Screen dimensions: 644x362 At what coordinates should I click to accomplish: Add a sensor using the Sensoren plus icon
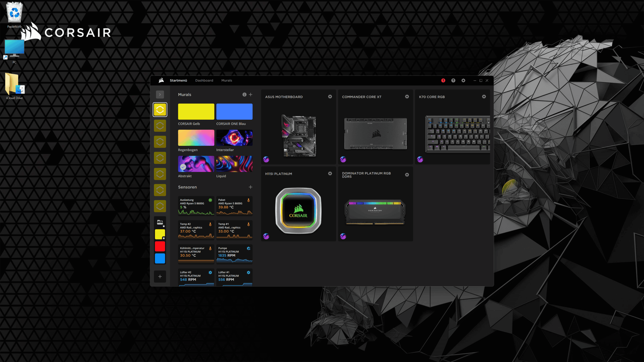click(251, 187)
